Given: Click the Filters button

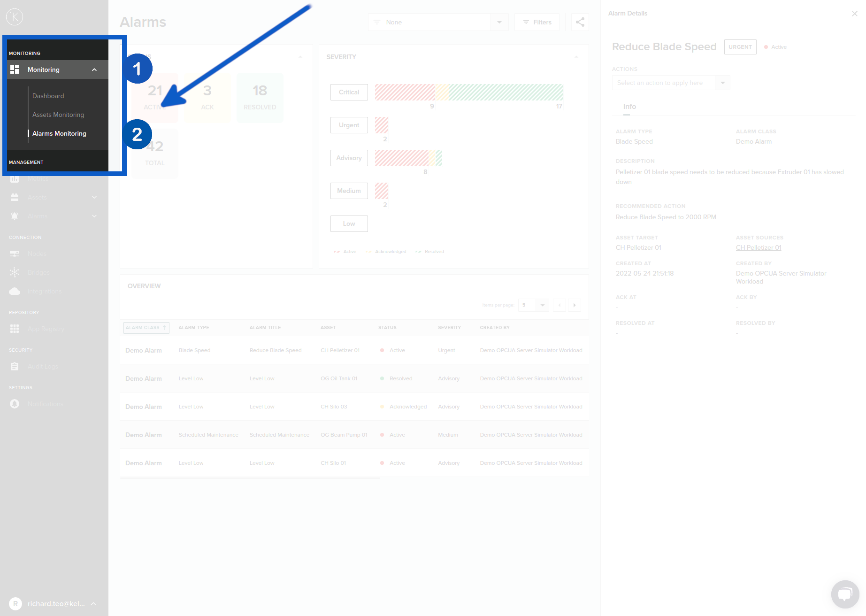Looking at the screenshot, I should (537, 22).
